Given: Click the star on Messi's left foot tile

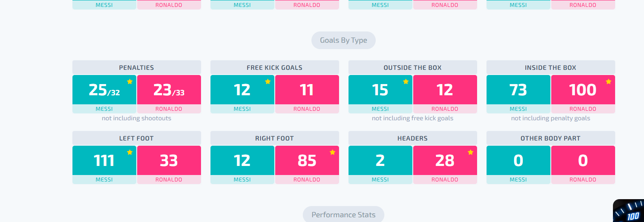Looking at the screenshot, I should pos(130,152).
